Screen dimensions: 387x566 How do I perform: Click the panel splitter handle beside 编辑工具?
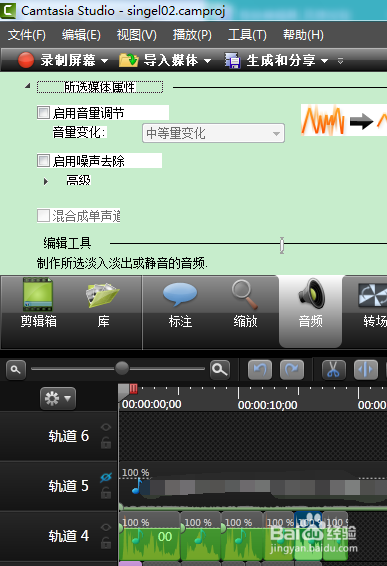coord(282,245)
